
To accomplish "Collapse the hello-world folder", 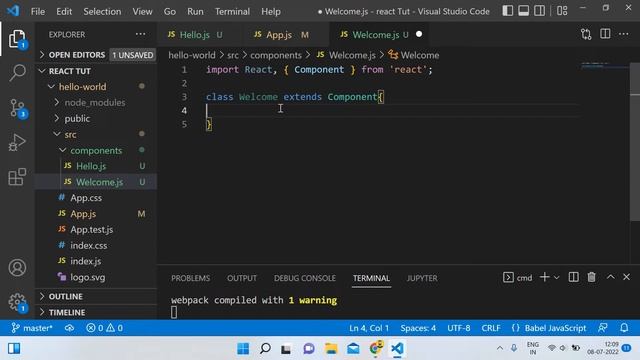I will pyautogui.click(x=96, y=87).
